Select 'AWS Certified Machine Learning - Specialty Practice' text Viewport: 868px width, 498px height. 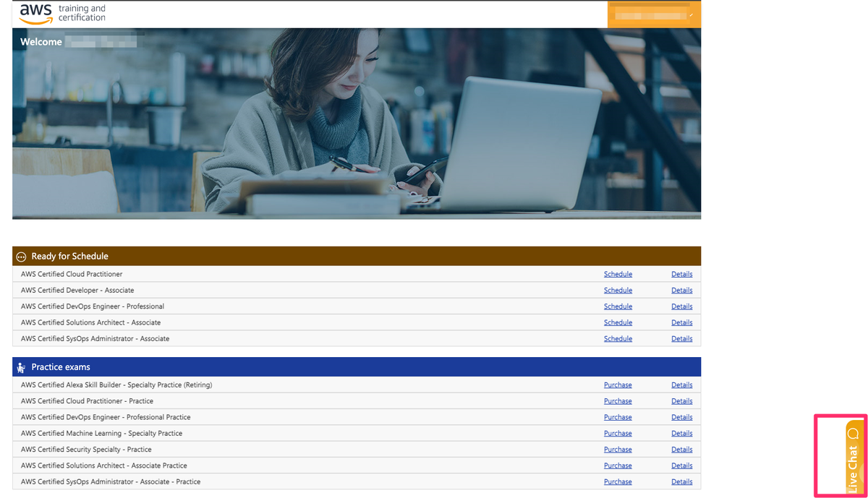[102, 434]
